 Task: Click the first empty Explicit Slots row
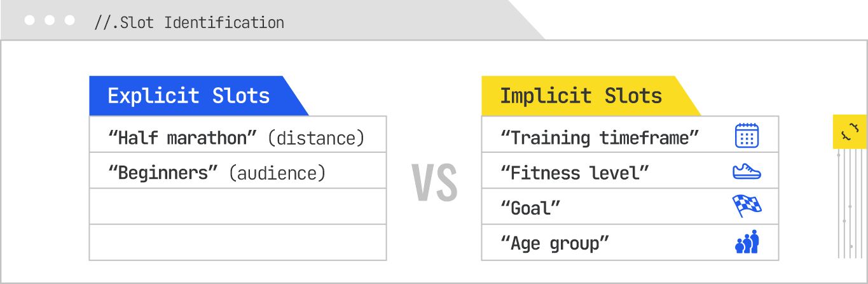click(237, 206)
